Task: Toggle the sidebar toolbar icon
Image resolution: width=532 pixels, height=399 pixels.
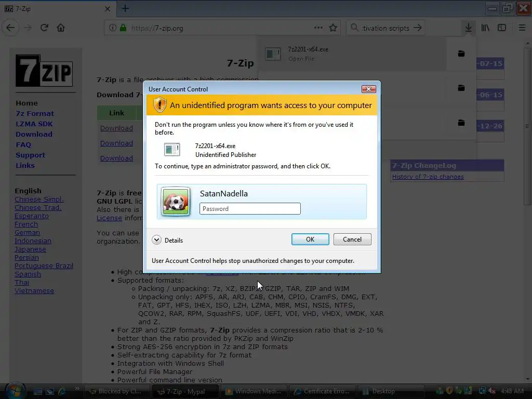Action: 502,28
